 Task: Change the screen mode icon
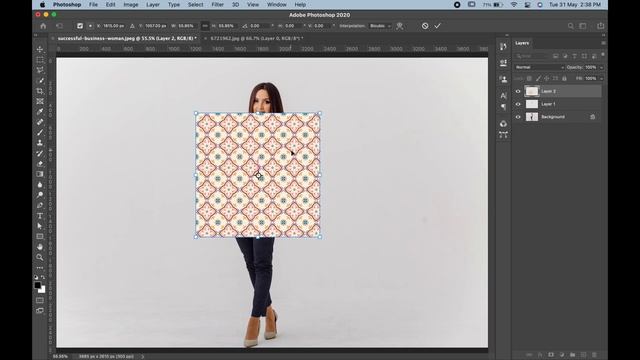click(40, 311)
